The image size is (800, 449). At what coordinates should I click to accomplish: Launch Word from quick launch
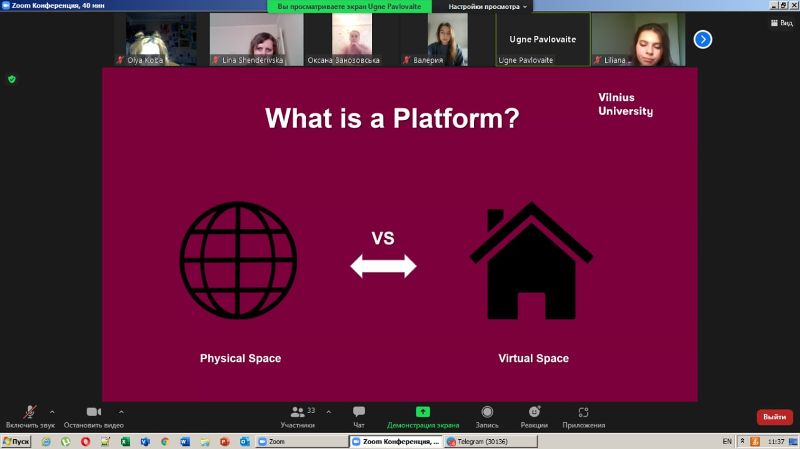tap(185, 441)
